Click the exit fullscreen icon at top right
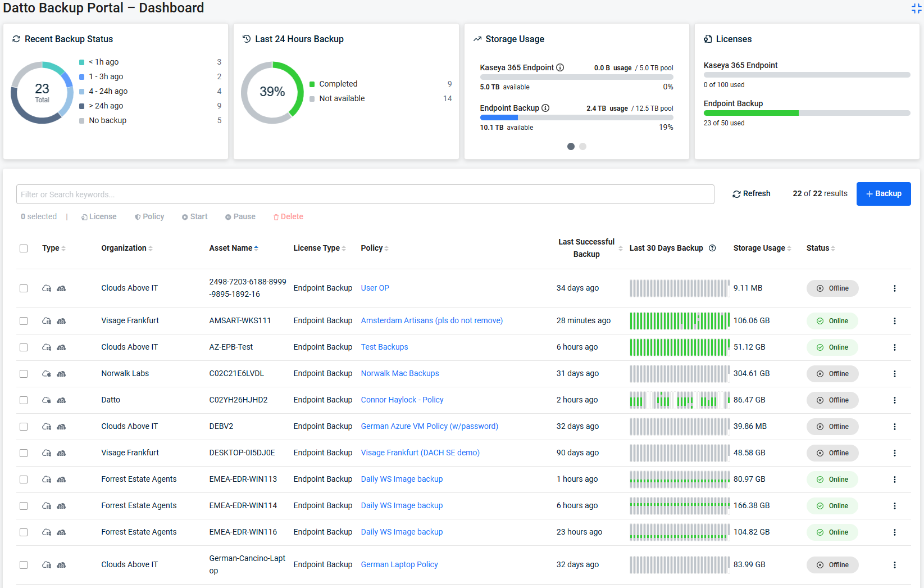The image size is (924, 588). (x=916, y=8)
